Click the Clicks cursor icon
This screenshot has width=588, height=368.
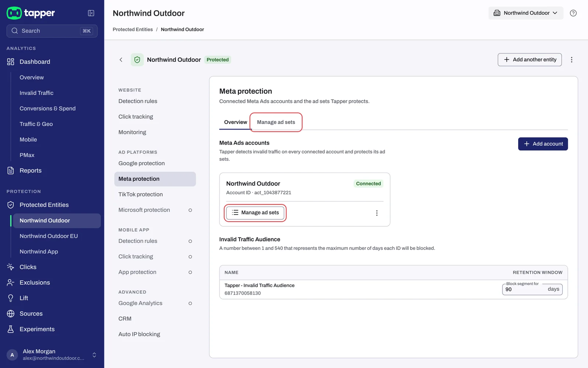(11, 267)
